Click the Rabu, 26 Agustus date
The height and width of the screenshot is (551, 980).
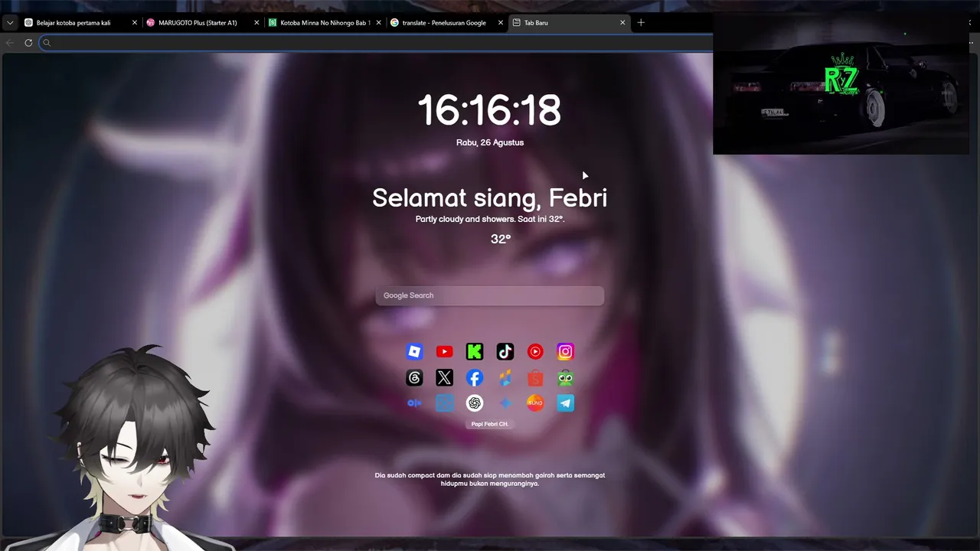click(490, 142)
